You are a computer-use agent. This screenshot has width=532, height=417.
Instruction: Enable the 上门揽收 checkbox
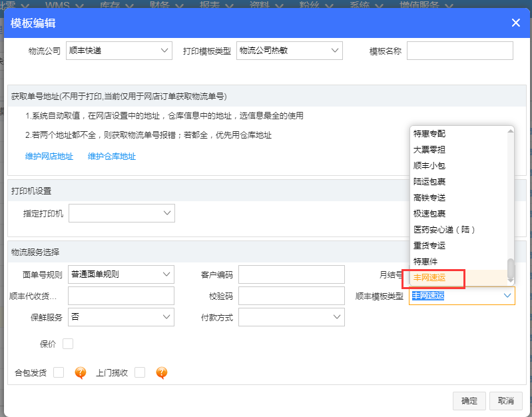[x=140, y=372]
